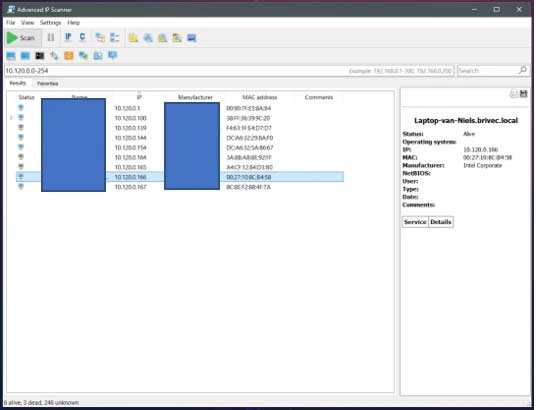Click status icon for host 10.120.0.139
Screen dimensions: 536x410
coord(21,128)
